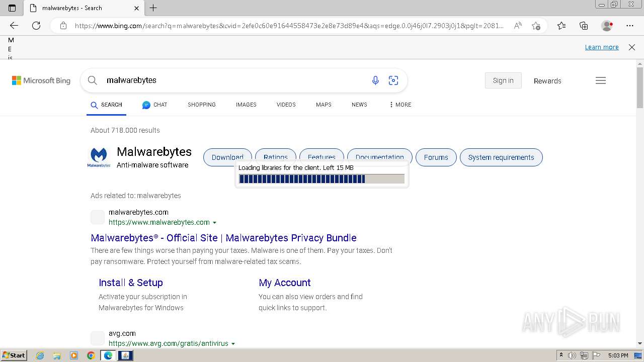This screenshot has width=644, height=362.
Task: Open the avg.com antivirus URL
Action: click(x=169, y=344)
